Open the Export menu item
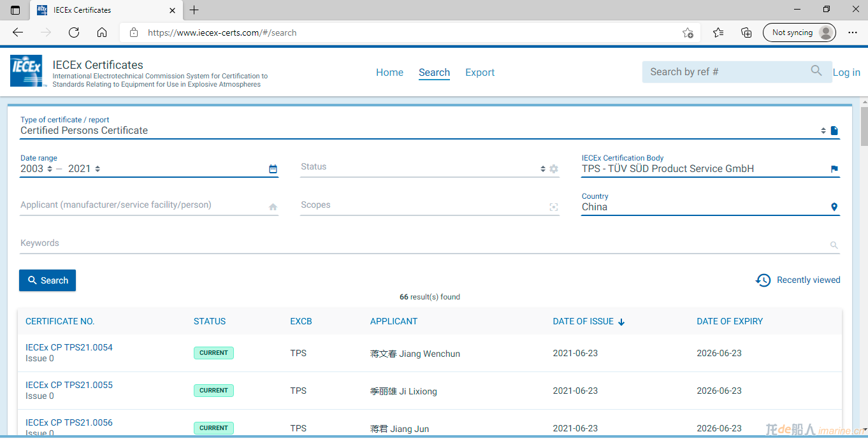Viewport: 868px width, 439px height. tap(480, 73)
